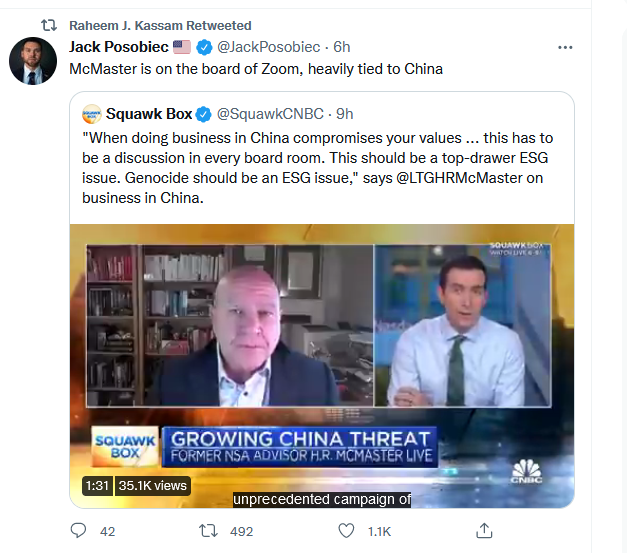Click Jack Posobiec's profile picture
Viewport: 627px width, 553px height.
(33, 61)
